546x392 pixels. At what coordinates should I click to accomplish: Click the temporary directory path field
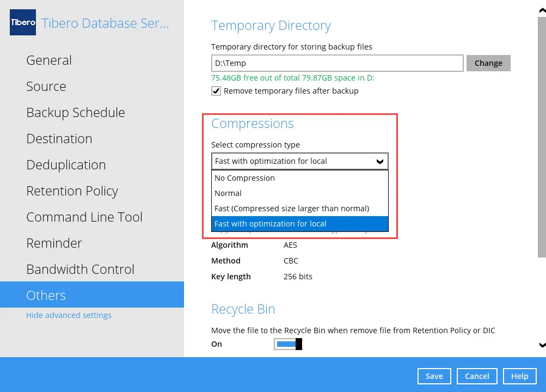(337, 63)
